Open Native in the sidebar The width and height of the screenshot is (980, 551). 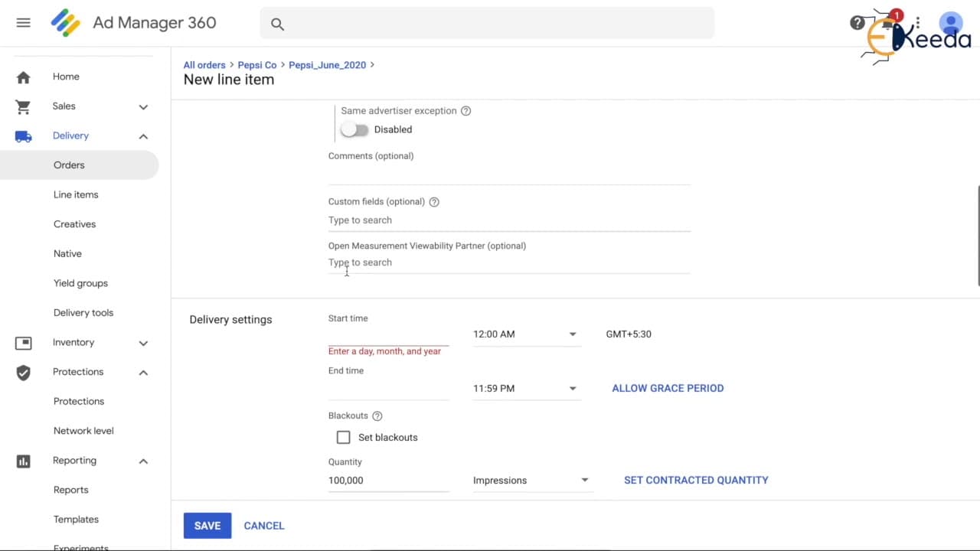point(67,254)
